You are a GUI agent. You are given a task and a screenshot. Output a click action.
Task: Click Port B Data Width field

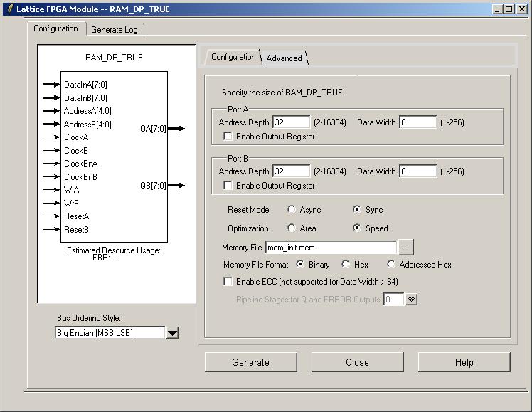[418, 171]
